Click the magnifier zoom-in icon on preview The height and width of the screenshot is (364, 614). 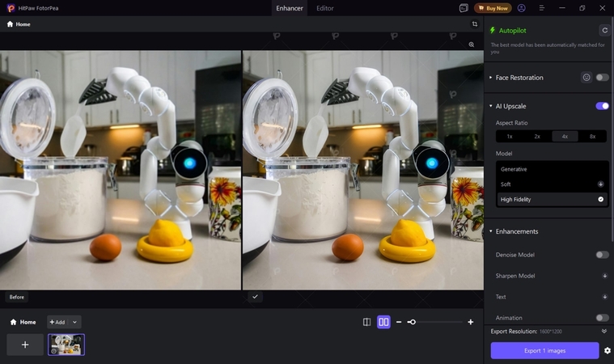(x=472, y=45)
